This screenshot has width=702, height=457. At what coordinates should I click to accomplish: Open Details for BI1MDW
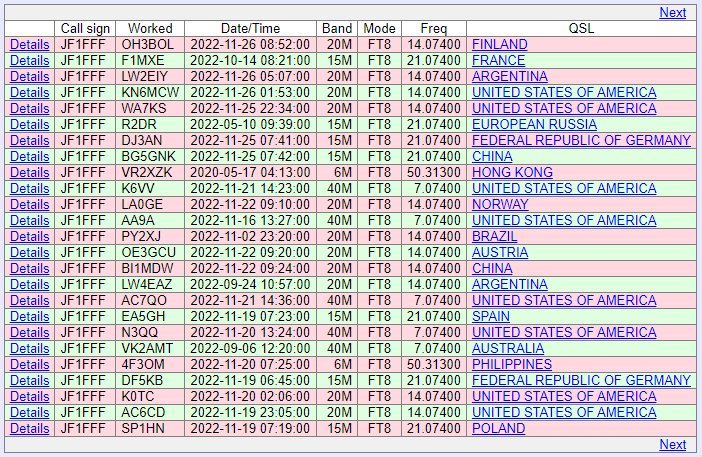click(30, 269)
